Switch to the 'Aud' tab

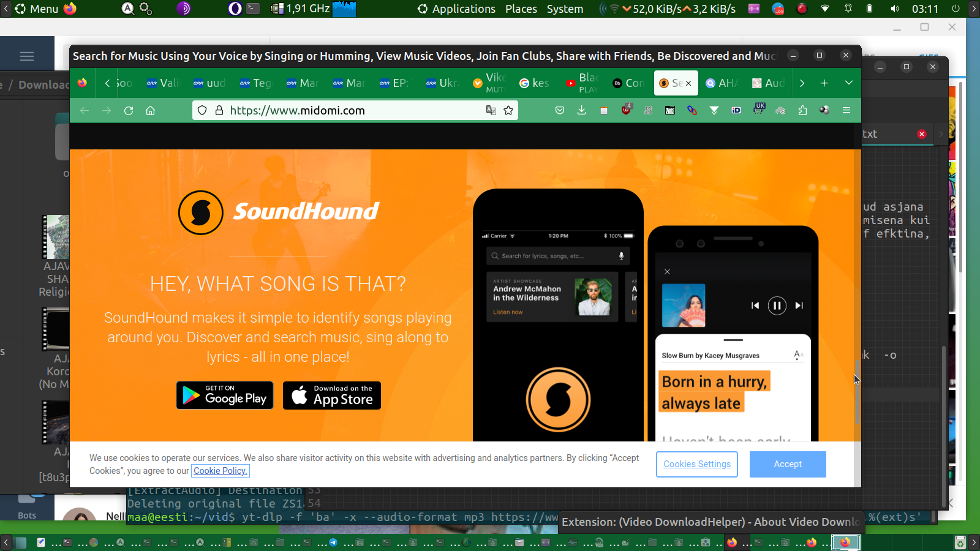pyautogui.click(x=769, y=83)
